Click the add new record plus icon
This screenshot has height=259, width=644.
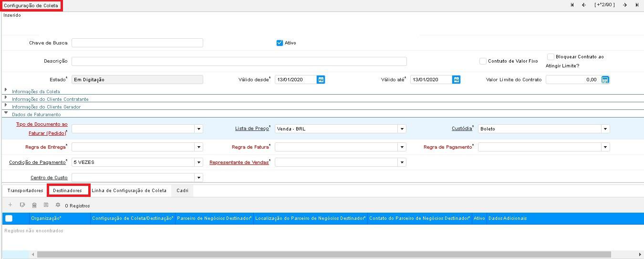(10, 205)
